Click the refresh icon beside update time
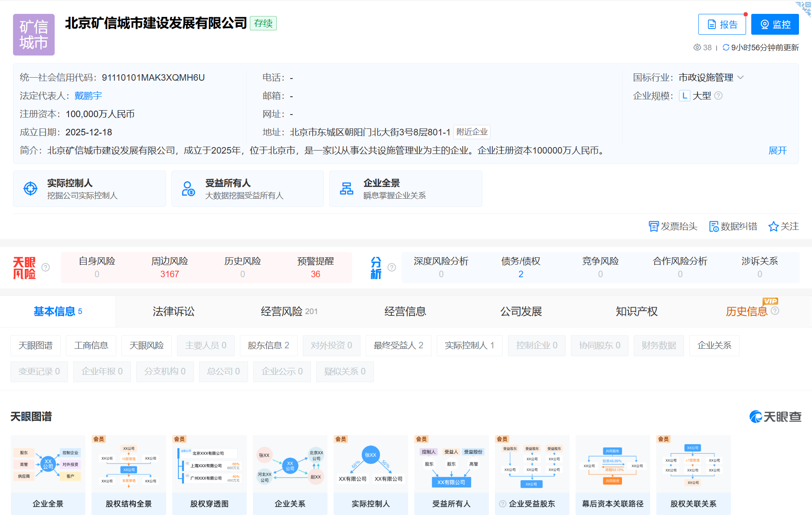 click(x=726, y=47)
